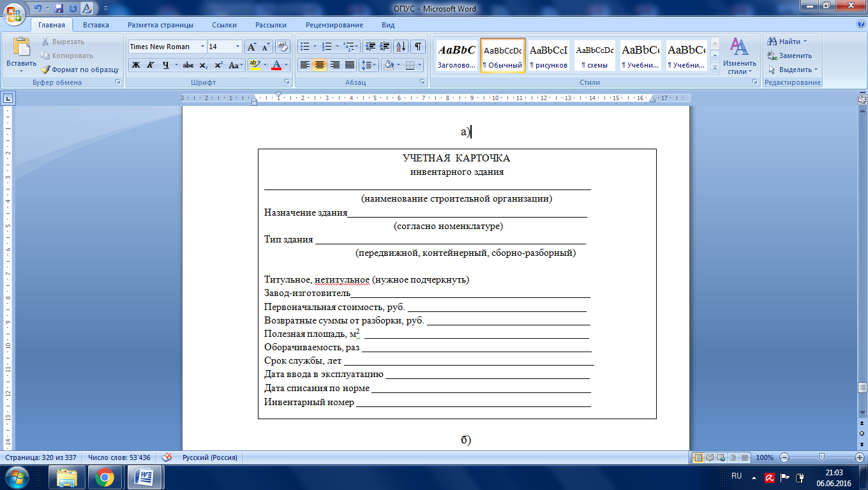Toggle italic (К) formatting

(151, 65)
